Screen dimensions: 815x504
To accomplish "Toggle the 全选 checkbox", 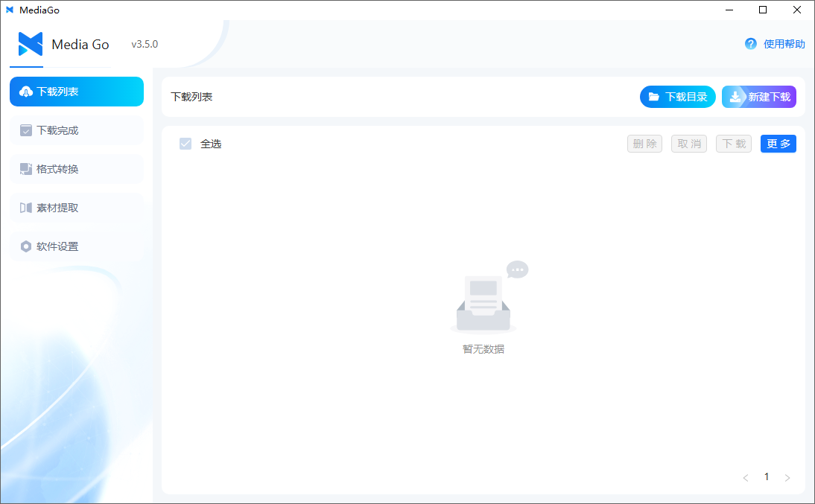I will point(185,144).
